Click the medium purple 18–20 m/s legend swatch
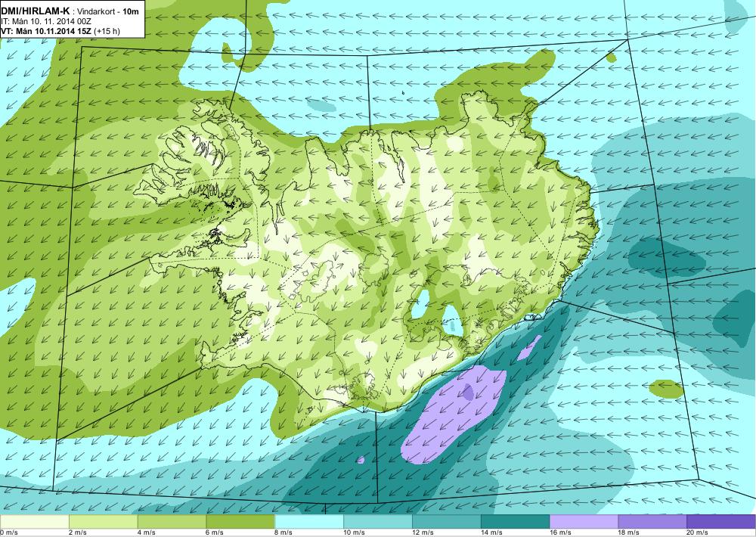The image size is (756, 537). coord(652,522)
